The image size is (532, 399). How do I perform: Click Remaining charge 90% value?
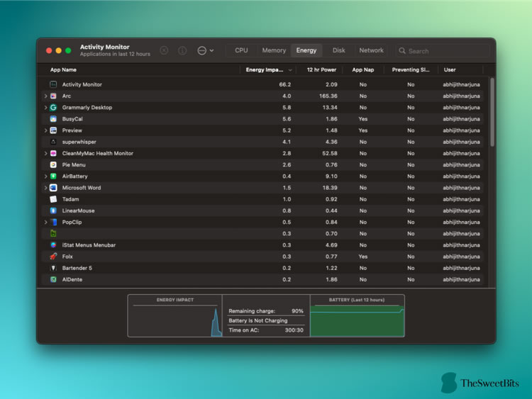[x=297, y=311]
